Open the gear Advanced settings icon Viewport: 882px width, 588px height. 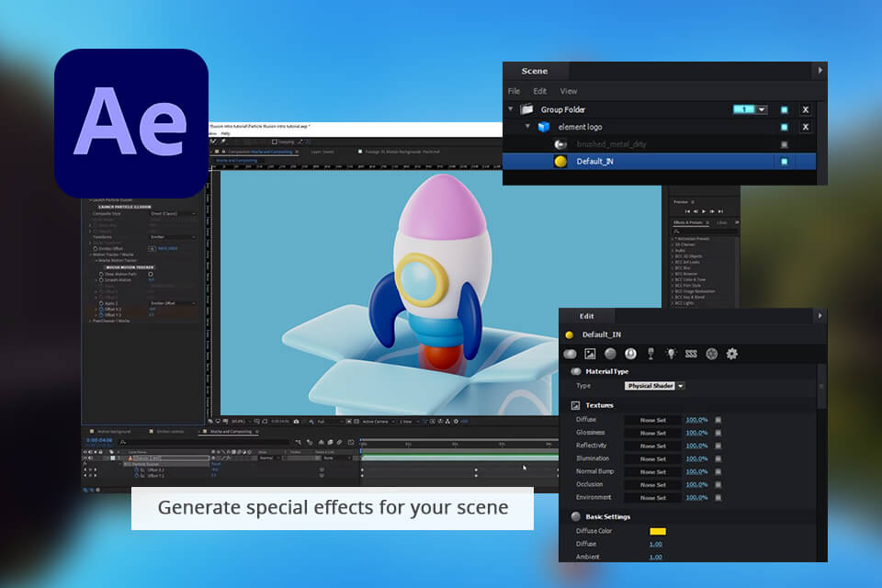(x=732, y=354)
